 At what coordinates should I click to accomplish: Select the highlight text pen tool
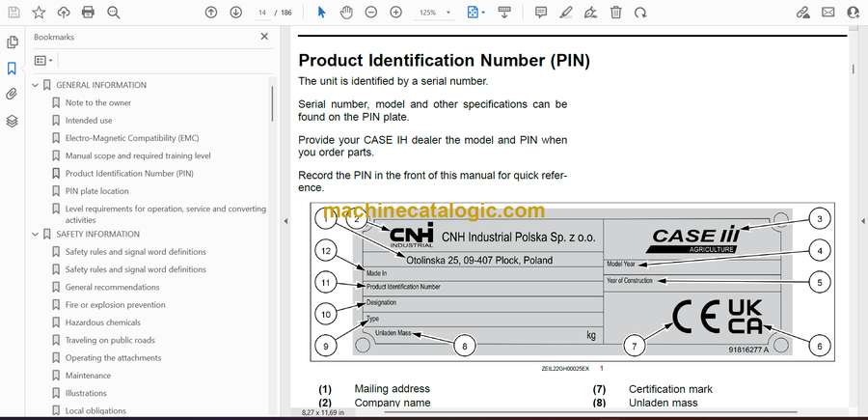pyautogui.click(x=566, y=13)
